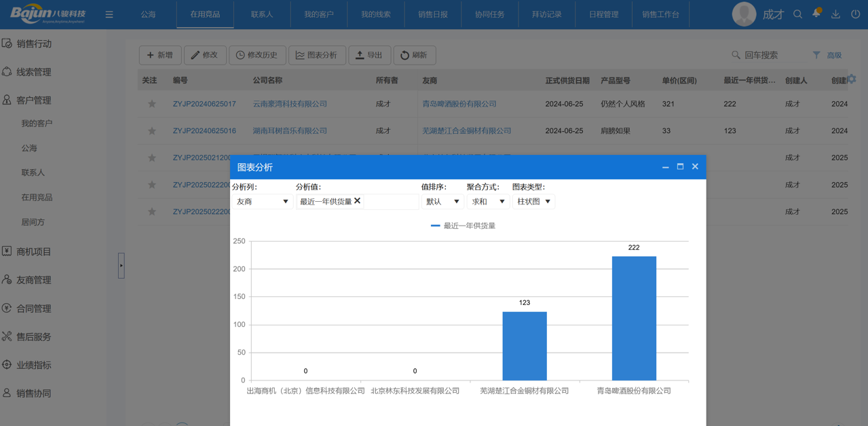Open column settings via the gear icon
Viewport: 868px width, 426px height.
[x=852, y=78]
